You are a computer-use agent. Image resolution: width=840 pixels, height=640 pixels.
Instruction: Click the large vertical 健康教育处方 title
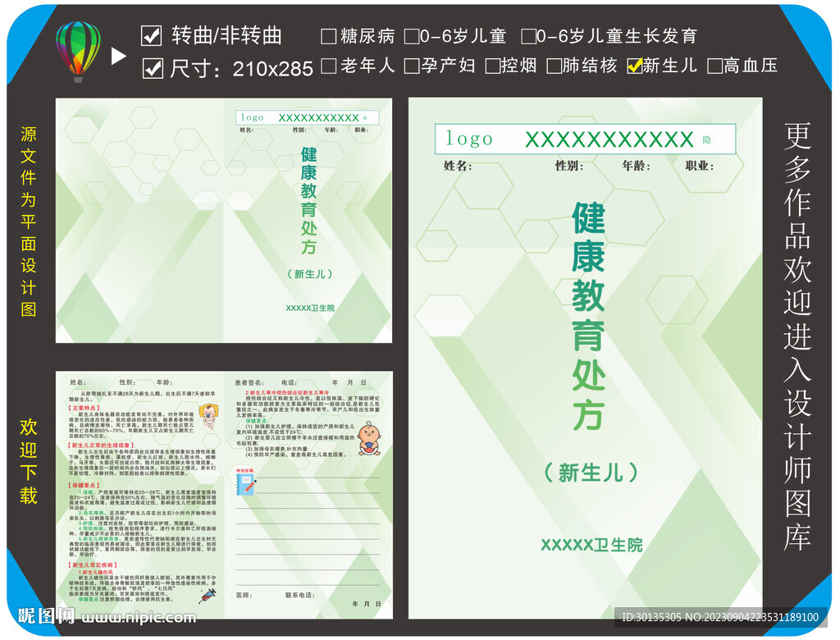588,316
